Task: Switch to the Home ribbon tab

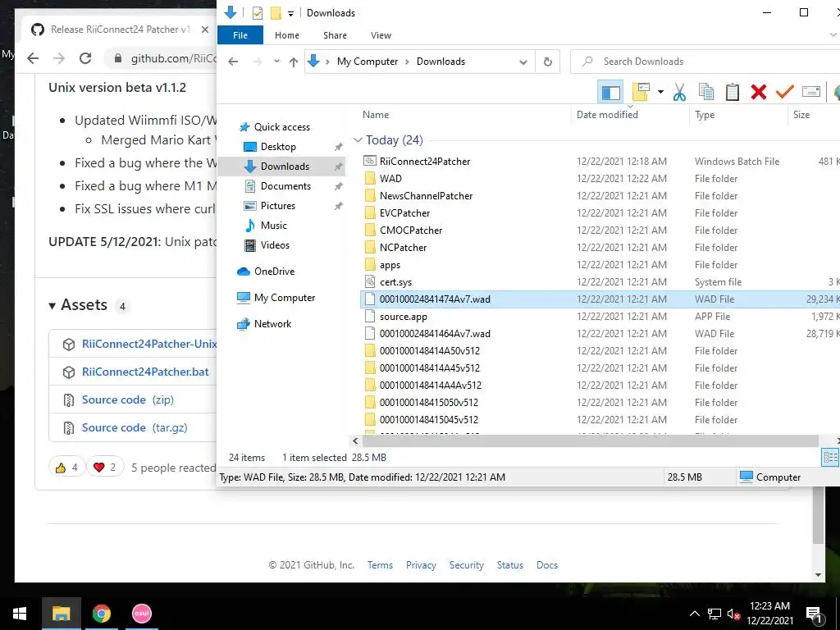Action: coord(286,35)
